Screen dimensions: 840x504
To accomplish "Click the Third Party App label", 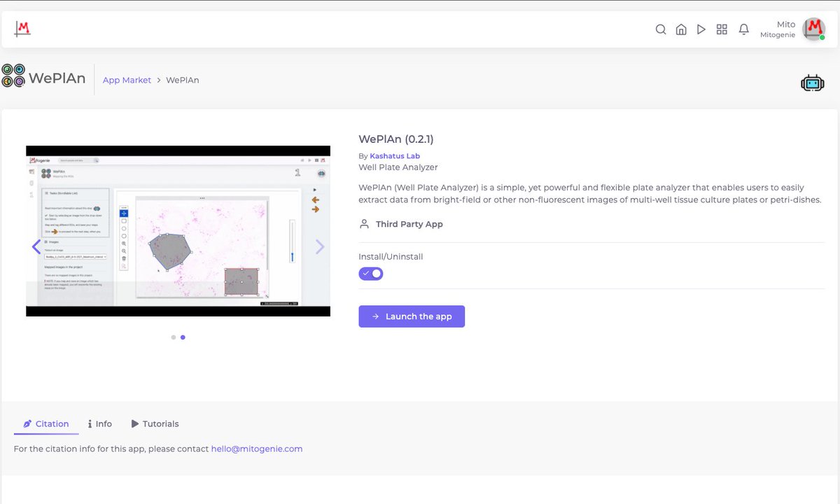I will tap(409, 224).
